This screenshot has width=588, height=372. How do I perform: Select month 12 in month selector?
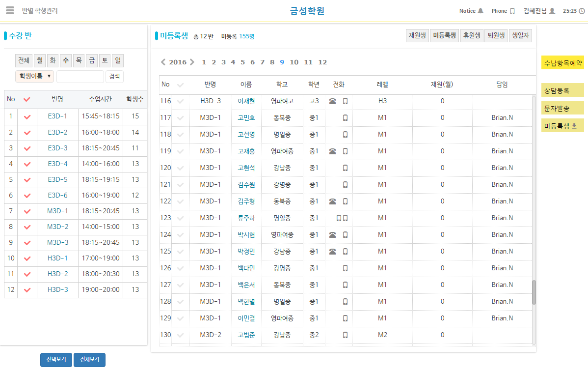coord(322,62)
